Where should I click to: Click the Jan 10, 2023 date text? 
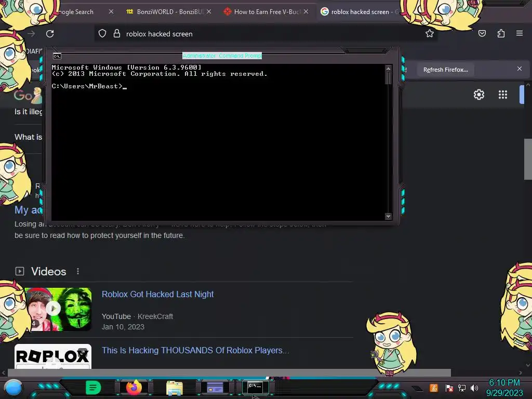(123, 327)
